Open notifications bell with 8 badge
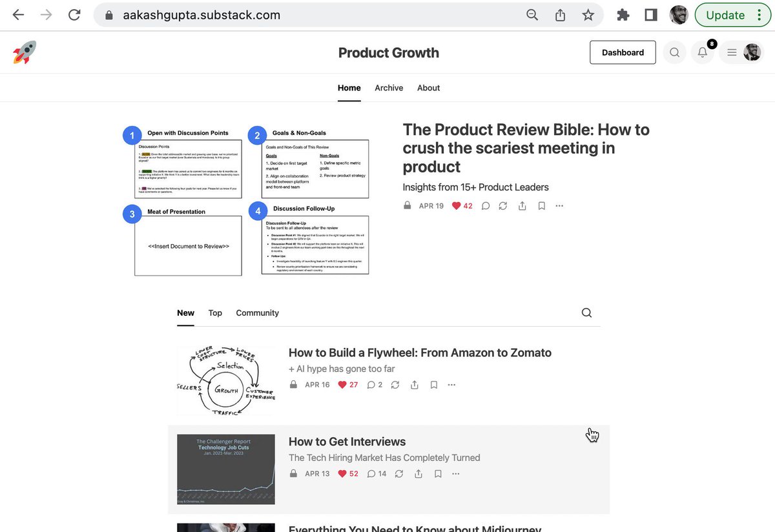The width and height of the screenshot is (775, 532). 703,53
